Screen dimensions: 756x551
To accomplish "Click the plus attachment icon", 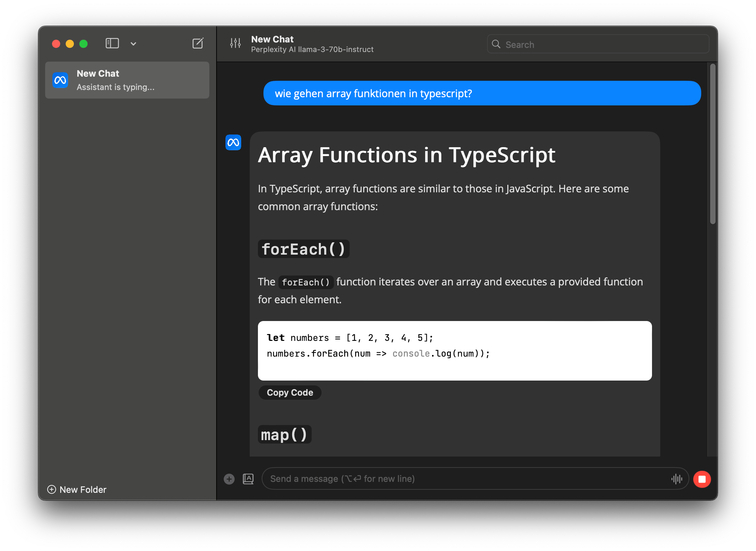I will coord(229,479).
